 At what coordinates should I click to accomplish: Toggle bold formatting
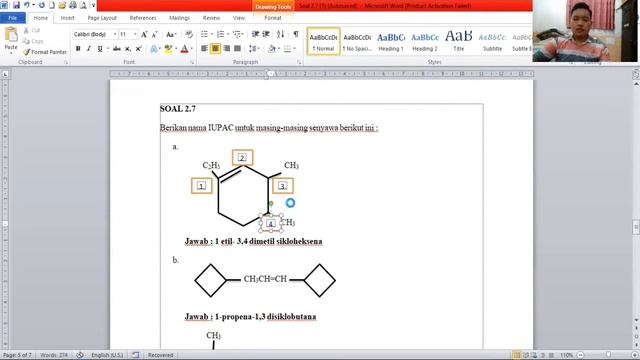pyautogui.click(x=78, y=49)
